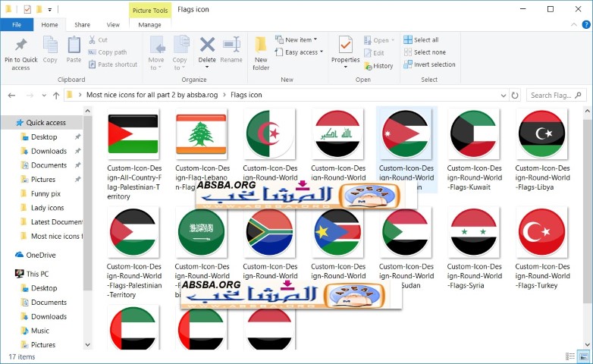Open the recent locations dropdown arrow
The width and height of the screenshot is (593, 364).
(44, 96)
